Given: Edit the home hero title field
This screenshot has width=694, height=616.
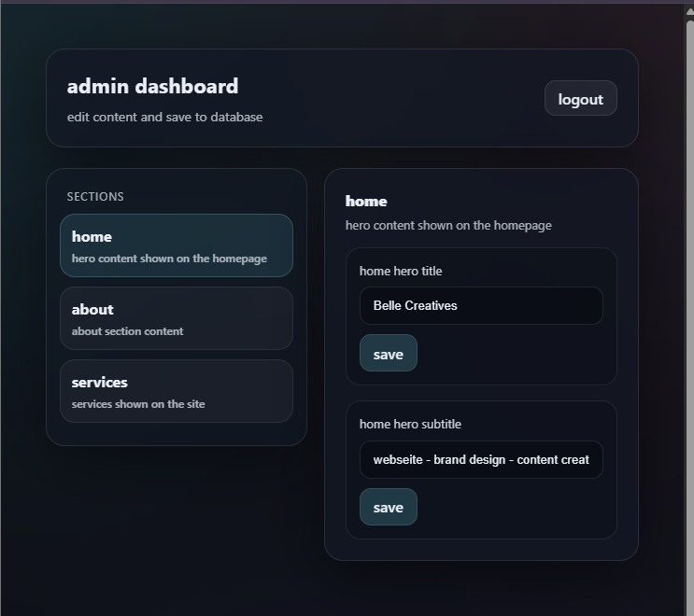Looking at the screenshot, I should [481, 305].
